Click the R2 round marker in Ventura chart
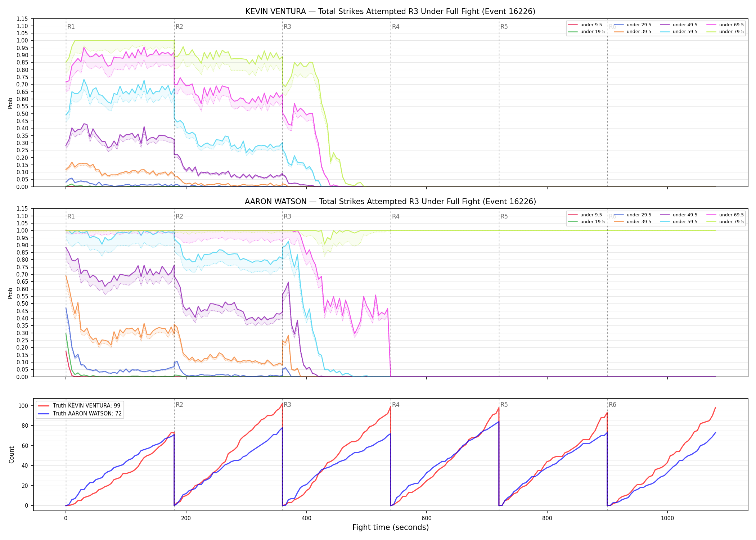This screenshot has width=756, height=540. click(x=179, y=27)
